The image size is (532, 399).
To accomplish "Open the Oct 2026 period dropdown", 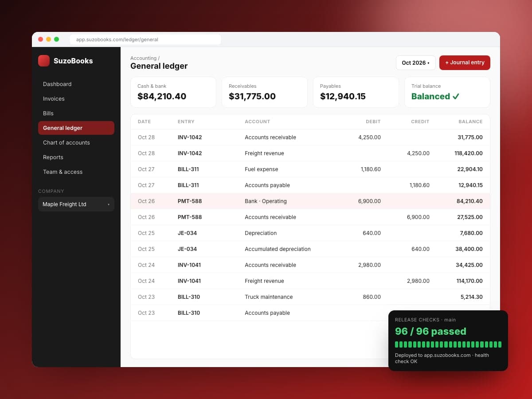I will (x=416, y=63).
